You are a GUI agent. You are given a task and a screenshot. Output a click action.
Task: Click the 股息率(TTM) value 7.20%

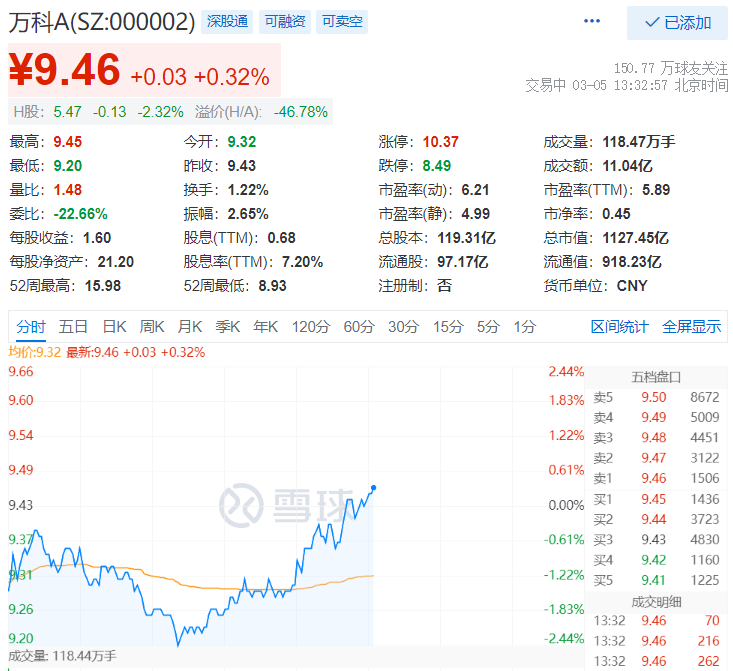(302, 262)
